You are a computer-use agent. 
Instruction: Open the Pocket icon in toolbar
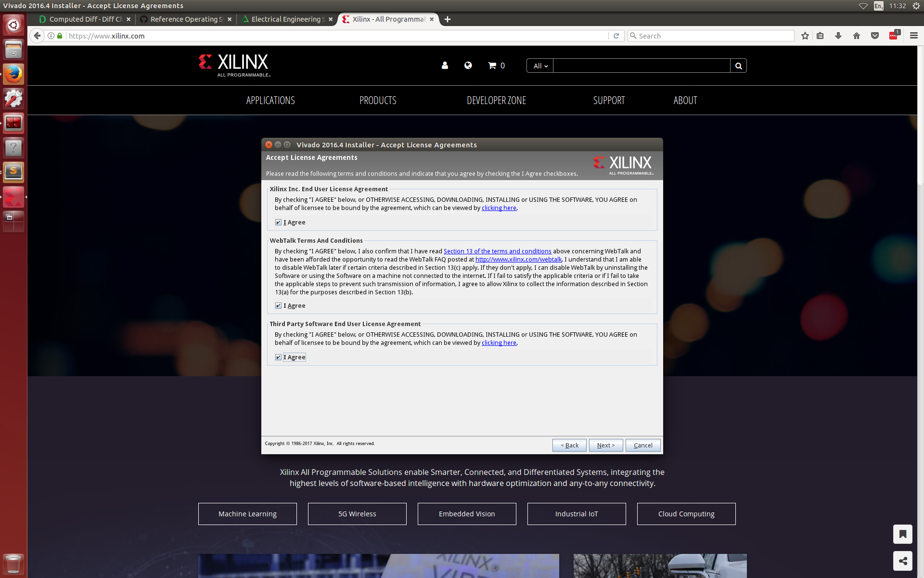pyautogui.click(x=875, y=36)
